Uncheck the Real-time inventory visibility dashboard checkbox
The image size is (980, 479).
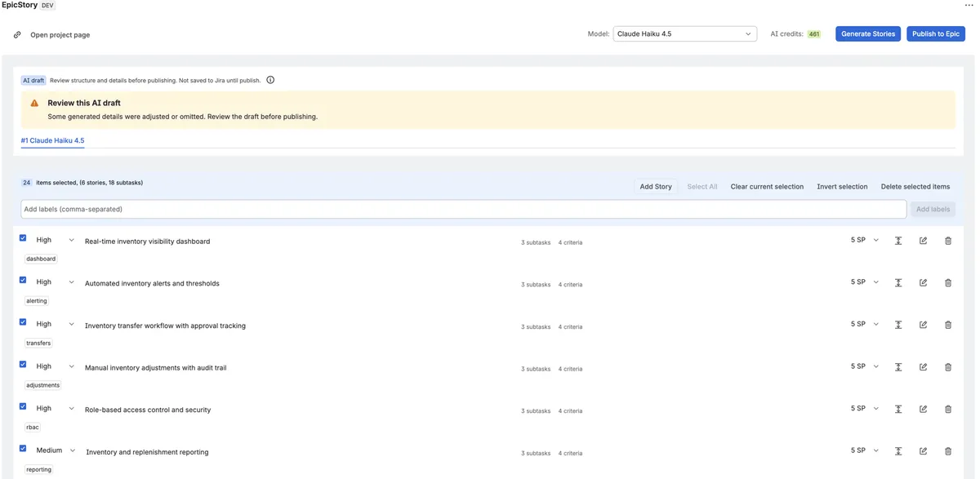(23, 238)
